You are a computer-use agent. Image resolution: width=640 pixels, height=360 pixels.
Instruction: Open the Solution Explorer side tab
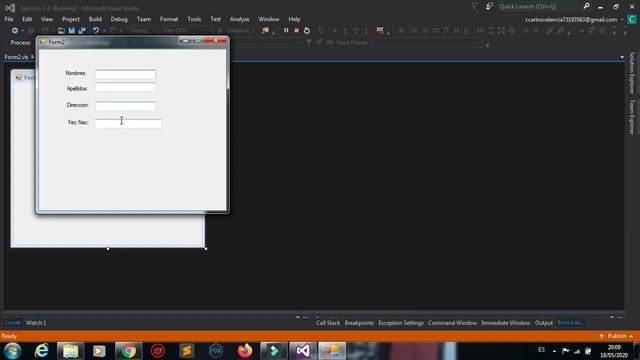632,73
